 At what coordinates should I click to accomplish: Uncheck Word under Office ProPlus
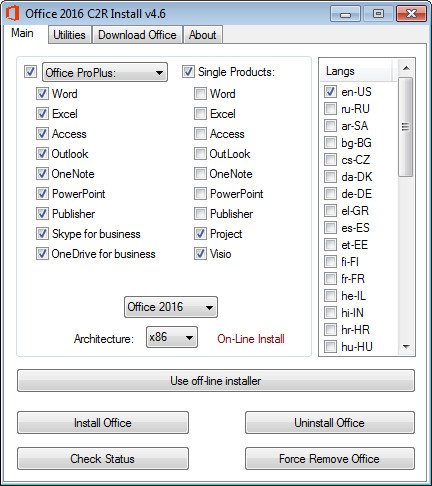(x=42, y=94)
